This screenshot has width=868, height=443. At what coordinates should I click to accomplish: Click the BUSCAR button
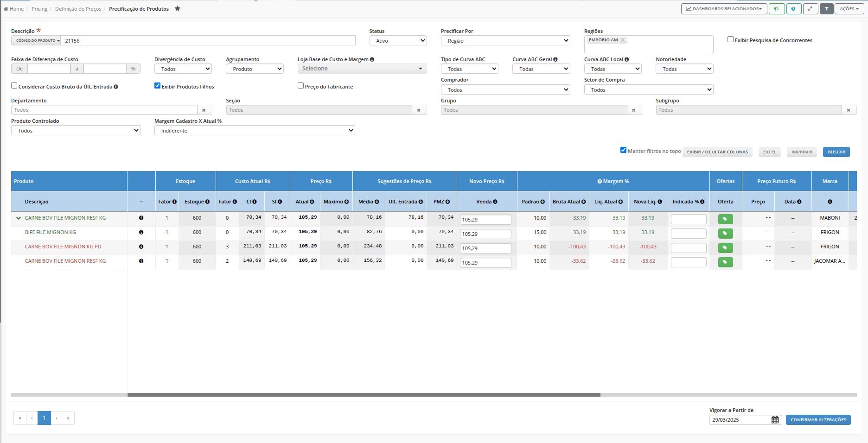pos(836,152)
